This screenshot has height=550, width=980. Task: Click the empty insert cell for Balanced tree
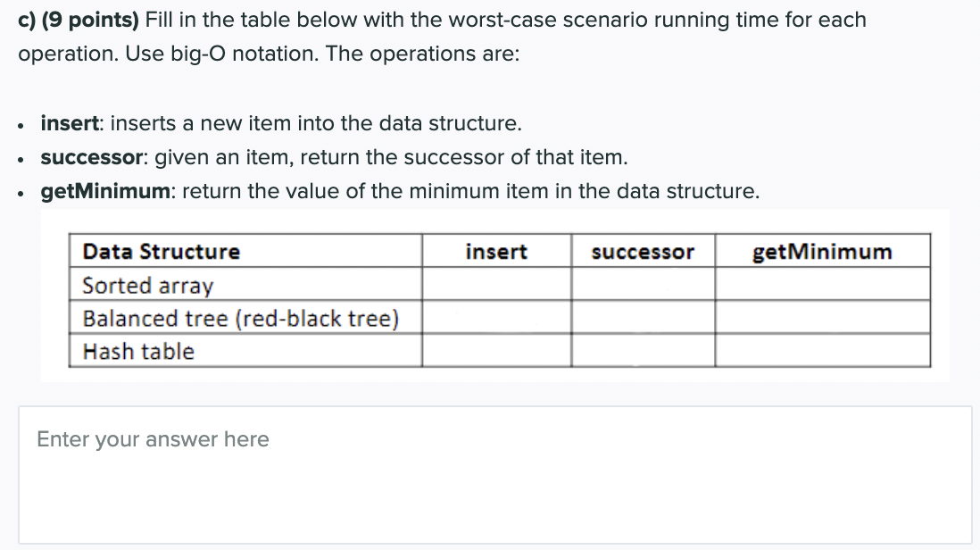pos(496,318)
